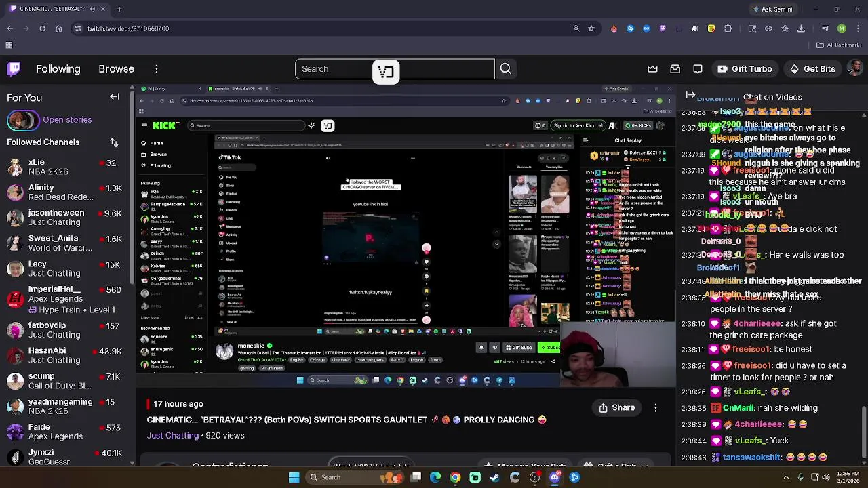Reload the current page
The height and width of the screenshot is (488, 868).
[x=42, y=28]
